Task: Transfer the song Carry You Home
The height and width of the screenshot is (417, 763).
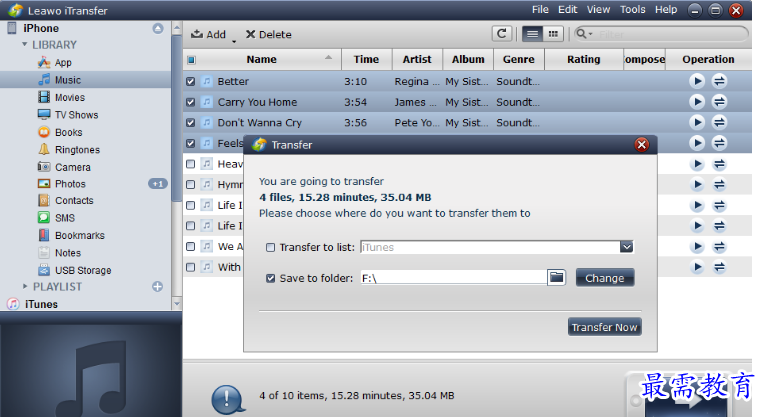Action: tap(719, 102)
